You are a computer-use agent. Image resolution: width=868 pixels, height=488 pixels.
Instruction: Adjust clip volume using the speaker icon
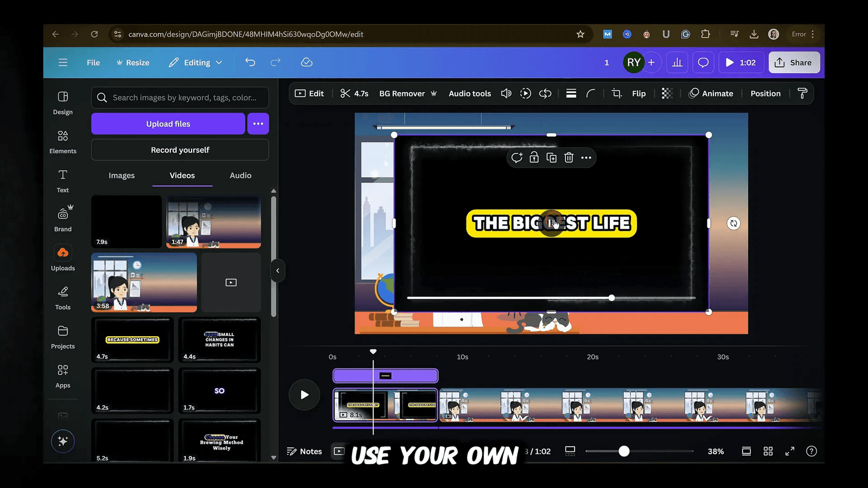pyautogui.click(x=506, y=93)
